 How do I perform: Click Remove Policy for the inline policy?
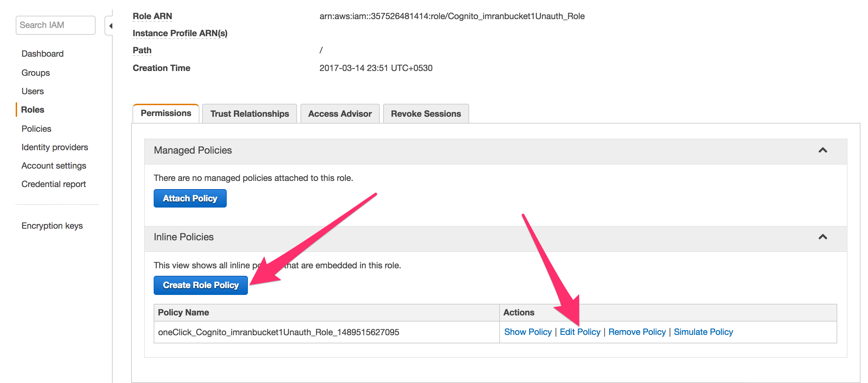click(x=637, y=332)
